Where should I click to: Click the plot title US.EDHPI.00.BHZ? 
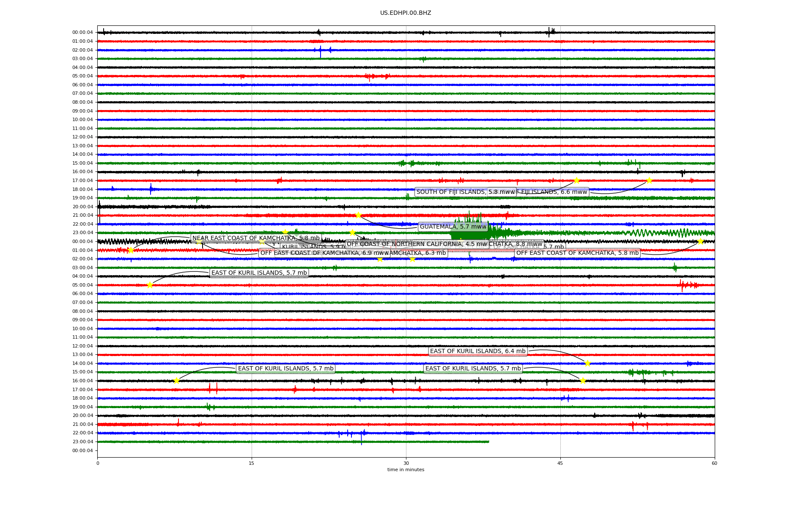[406, 13]
